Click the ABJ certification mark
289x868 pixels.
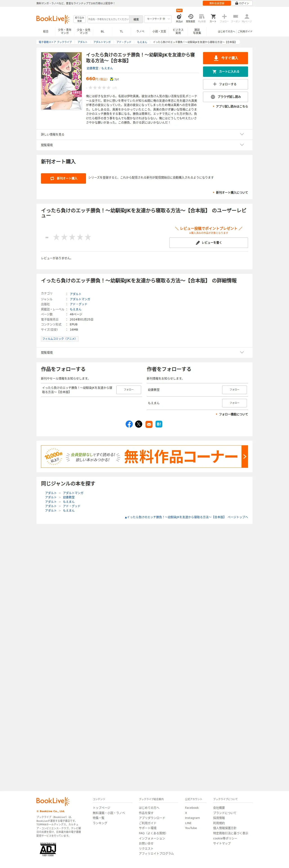48,850
